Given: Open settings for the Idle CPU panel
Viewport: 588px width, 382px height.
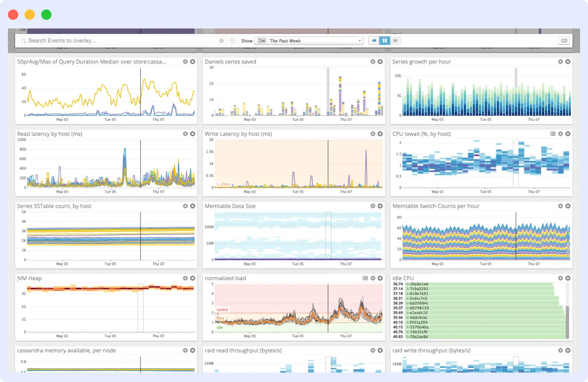Looking at the screenshot, I should 560,278.
